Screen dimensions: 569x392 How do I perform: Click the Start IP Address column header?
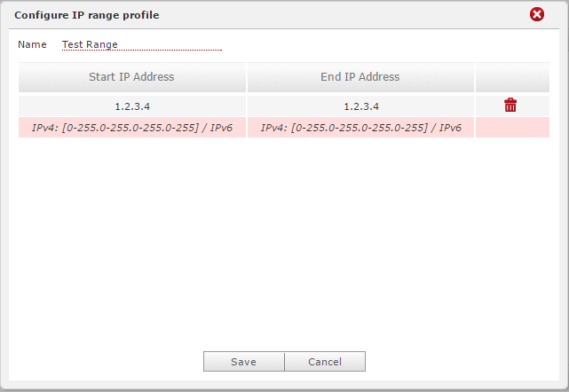pyautogui.click(x=131, y=77)
